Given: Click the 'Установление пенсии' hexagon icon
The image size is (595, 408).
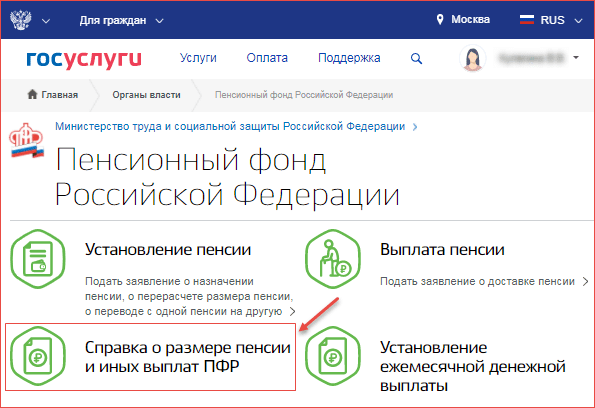Looking at the screenshot, I should click(38, 259).
